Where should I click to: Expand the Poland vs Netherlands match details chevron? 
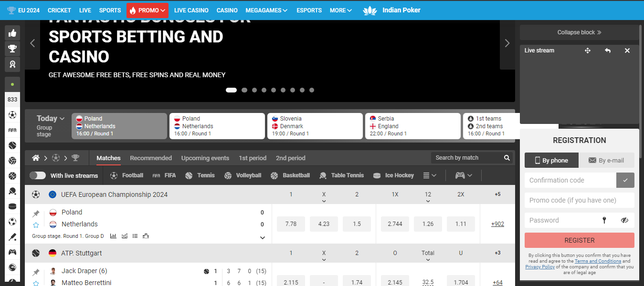click(262, 237)
